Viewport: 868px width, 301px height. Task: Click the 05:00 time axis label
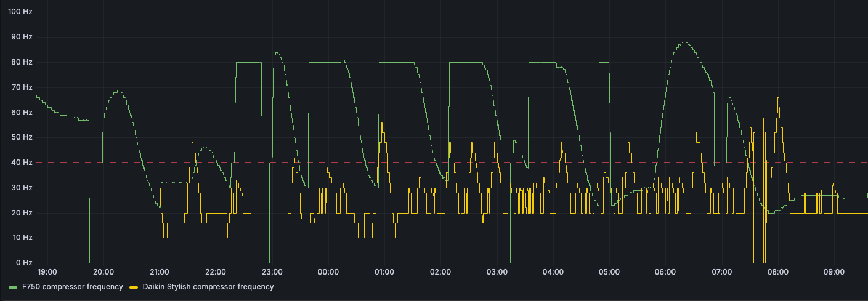coord(609,272)
